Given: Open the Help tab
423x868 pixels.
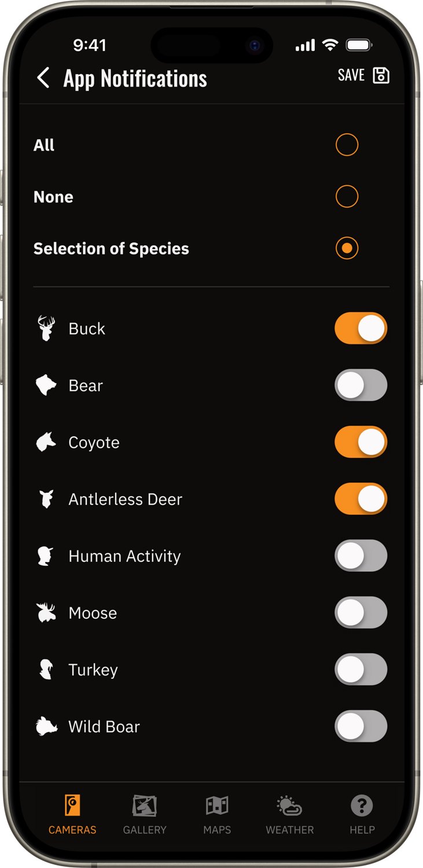Looking at the screenshot, I should [x=362, y=814].
